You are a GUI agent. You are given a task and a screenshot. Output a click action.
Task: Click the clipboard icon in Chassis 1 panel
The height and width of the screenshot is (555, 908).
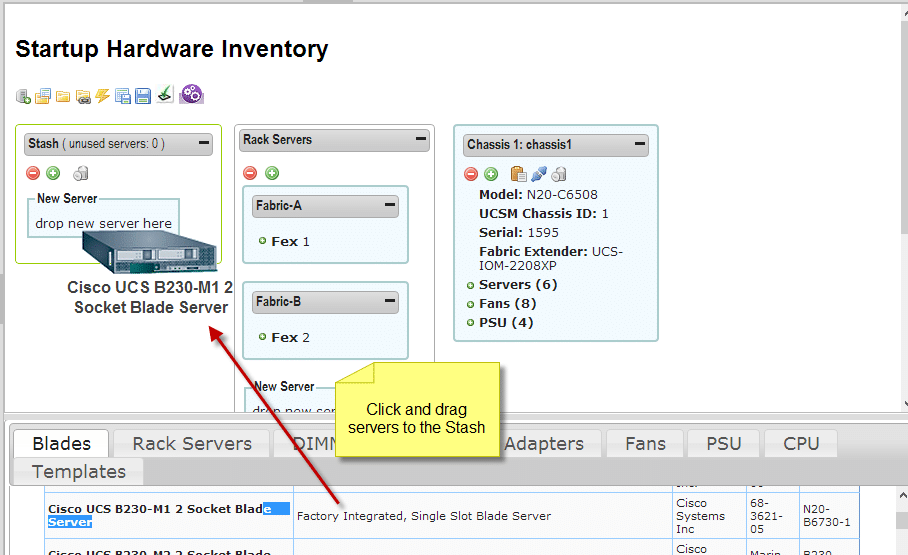tap(518, 174)
